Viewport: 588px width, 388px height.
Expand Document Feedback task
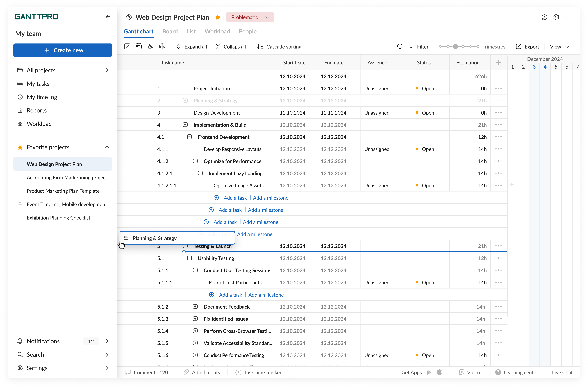click(195, 307)
